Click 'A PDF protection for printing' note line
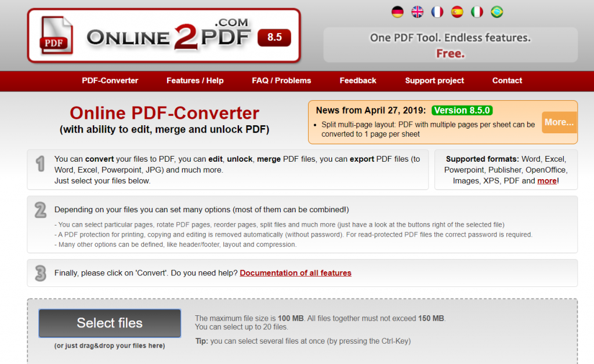This screenshot has width=594, height=364. (x=294, y=235)
